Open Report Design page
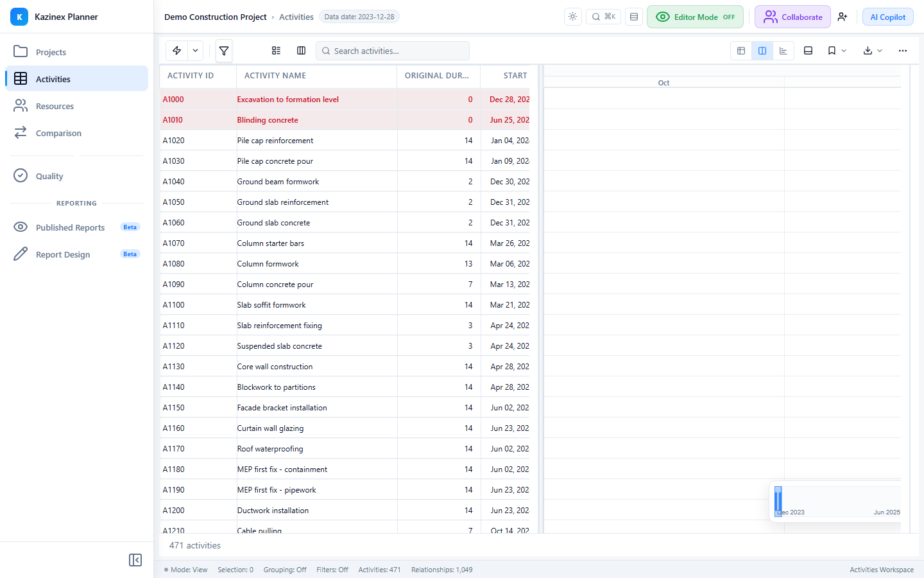Image resolution: width=924 pixels, height=578 pixels. point(77,254)
